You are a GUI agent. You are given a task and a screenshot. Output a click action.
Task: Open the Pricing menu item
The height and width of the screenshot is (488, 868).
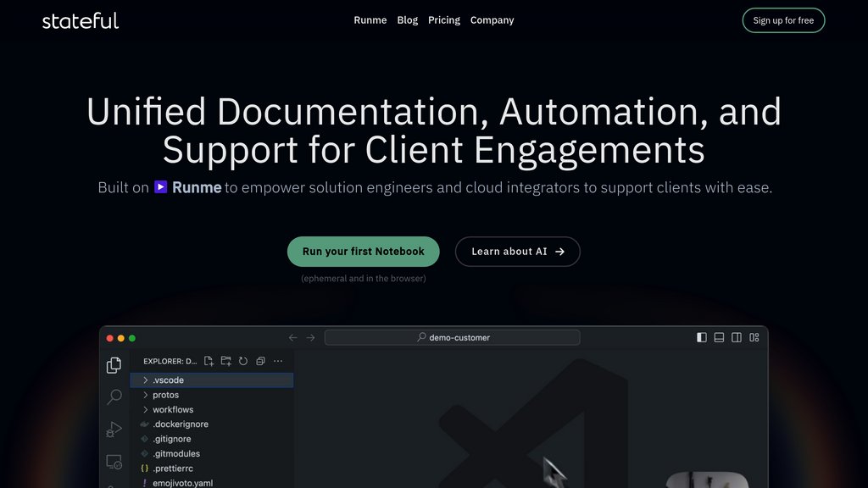444,20
